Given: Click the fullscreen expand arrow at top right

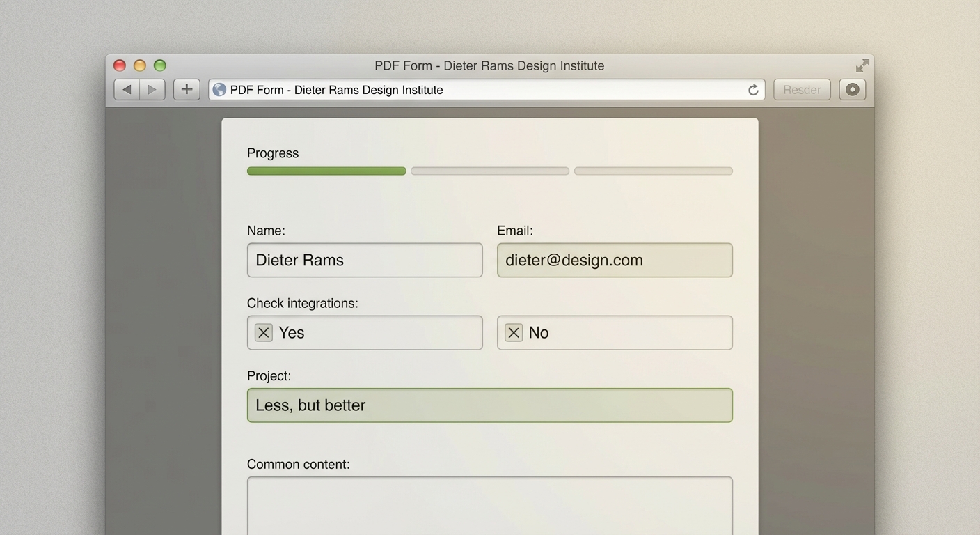Looking at the screenshot, I should (x=862, y=65).
